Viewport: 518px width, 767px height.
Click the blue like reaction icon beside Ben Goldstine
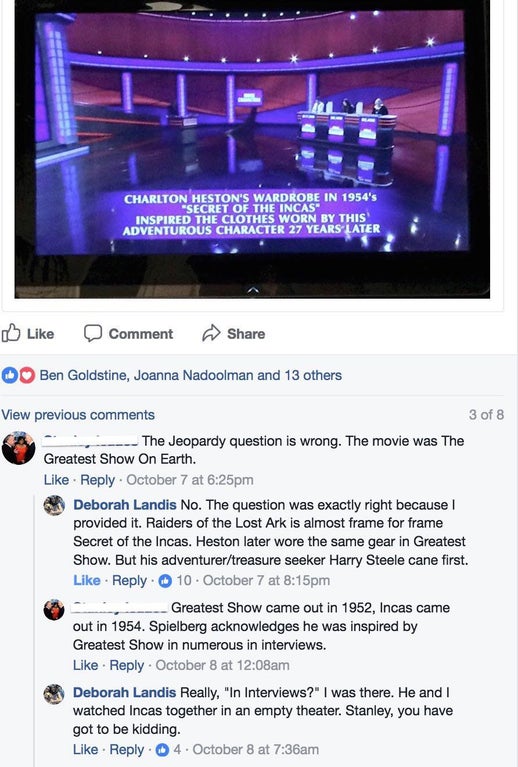click(9, 375)
